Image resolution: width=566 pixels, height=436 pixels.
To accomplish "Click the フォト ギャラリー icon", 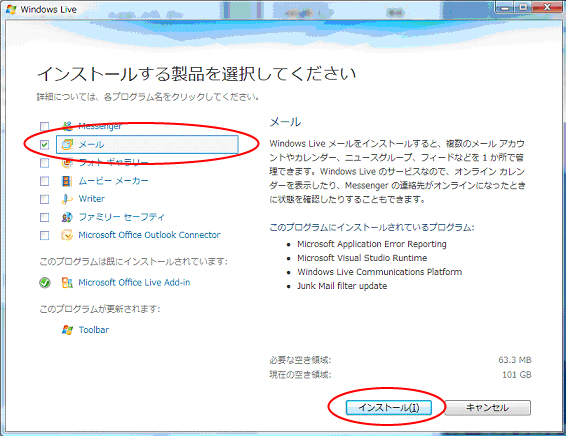I will pos(67,163).
